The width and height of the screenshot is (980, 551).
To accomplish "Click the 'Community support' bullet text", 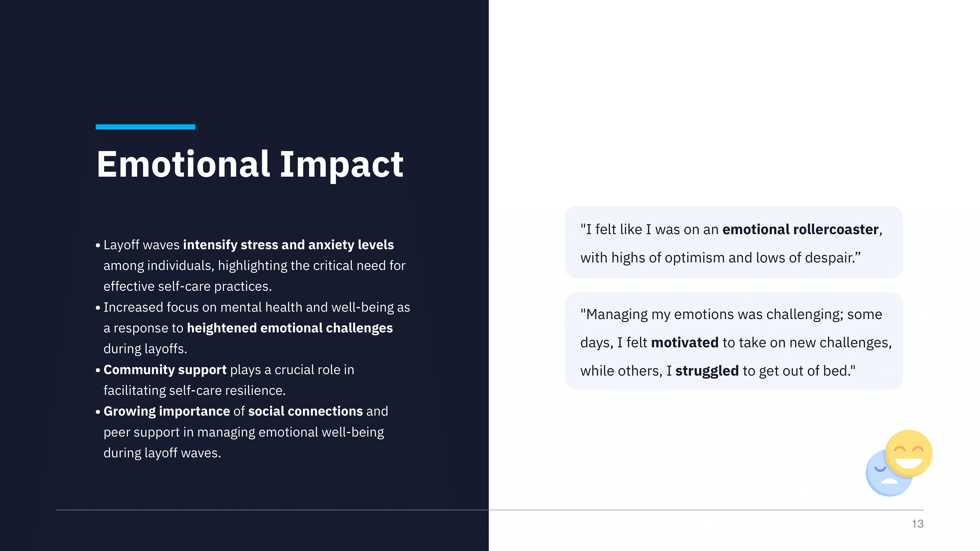I will tap(165, 370).
